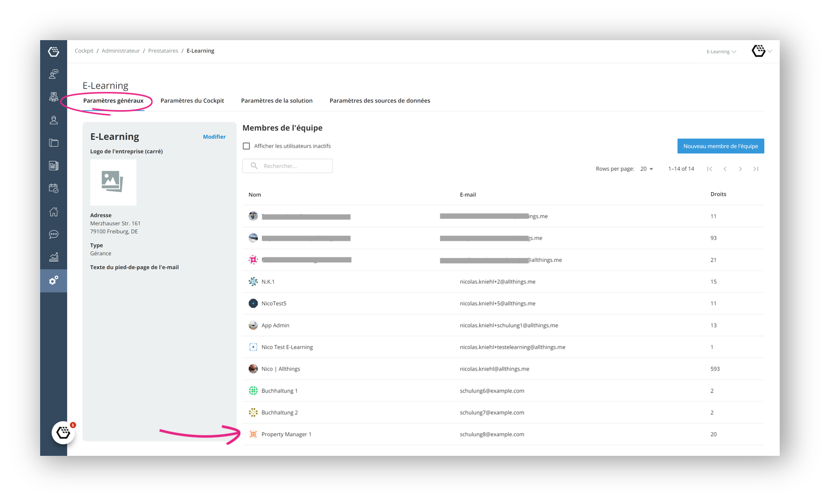The width and height of the screenshot is (831, 504).
Task: Open the news articles icon in sidebar
Action: click(x=54, y=165)
